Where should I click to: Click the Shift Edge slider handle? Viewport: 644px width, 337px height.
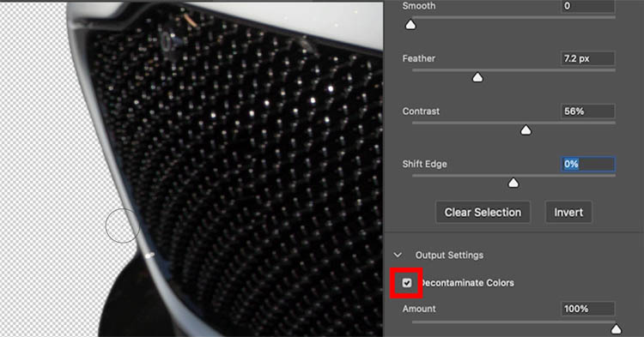pyautogui.click(x=513, y=183)
